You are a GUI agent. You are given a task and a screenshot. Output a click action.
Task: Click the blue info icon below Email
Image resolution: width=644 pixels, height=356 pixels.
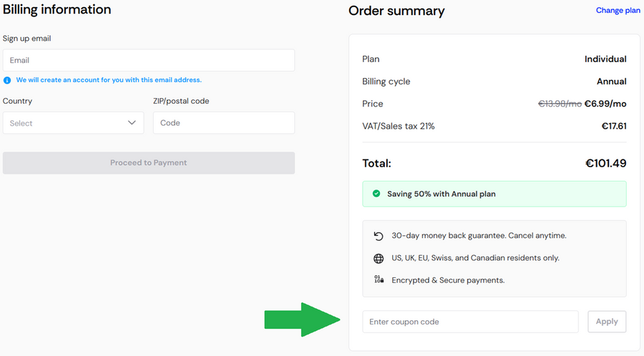coord(7,80)
